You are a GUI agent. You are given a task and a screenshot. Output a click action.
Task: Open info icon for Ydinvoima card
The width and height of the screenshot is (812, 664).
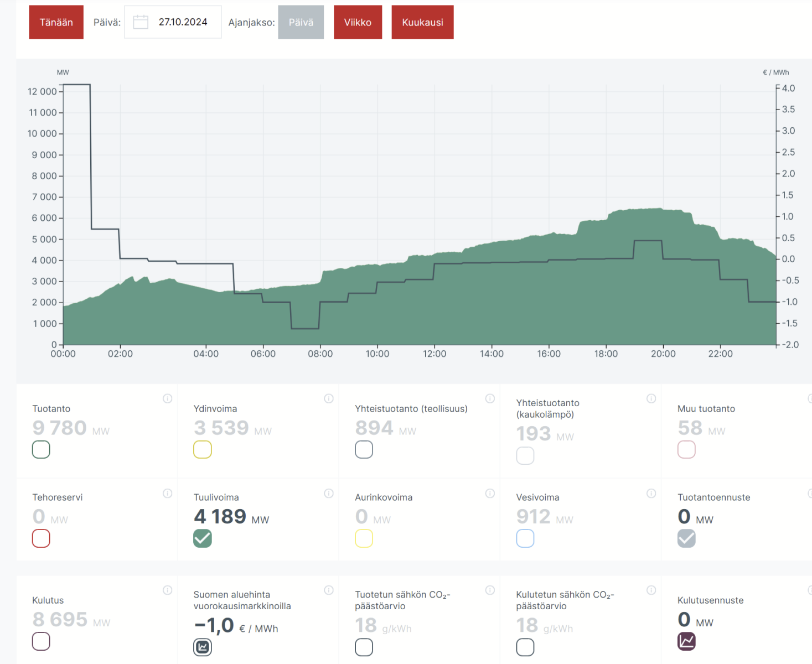(328, 398)
